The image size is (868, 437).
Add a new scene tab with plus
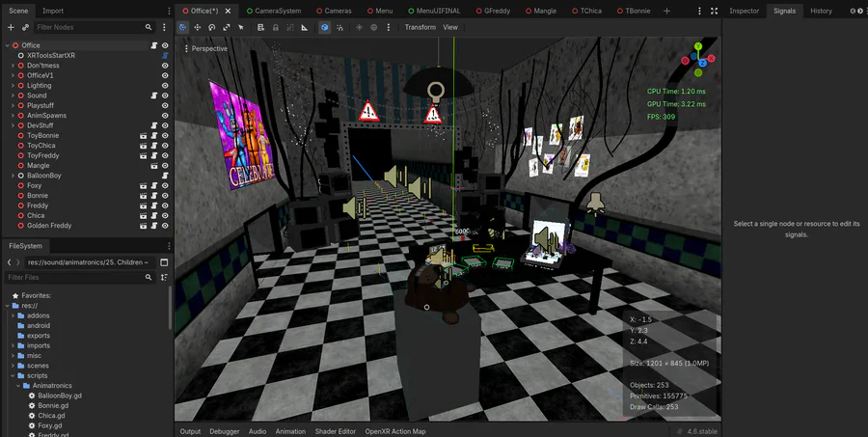click(666, 11)
